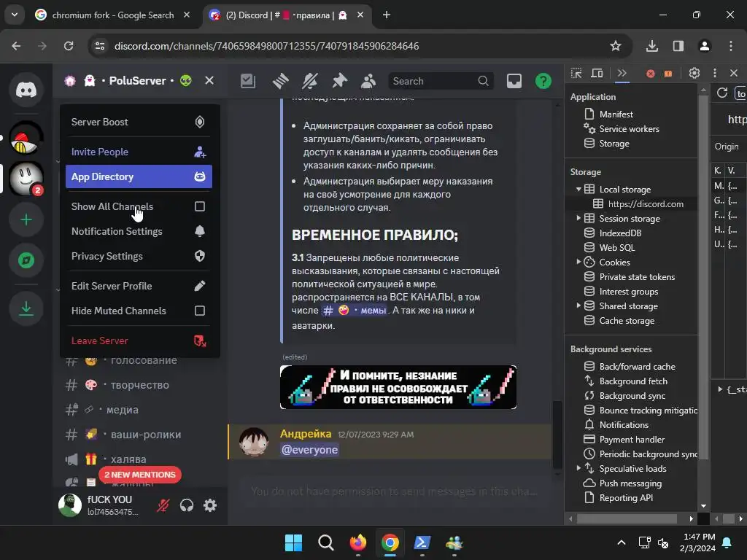747x560 pixels.
Task: Click into the Discord Search field
Action: tap(441, 81)
